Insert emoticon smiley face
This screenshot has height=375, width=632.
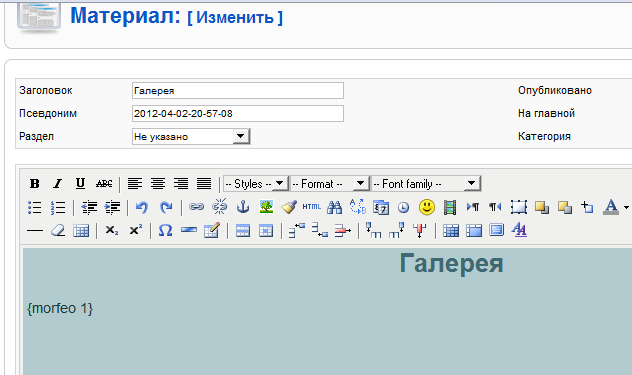[x=427, y=207]
